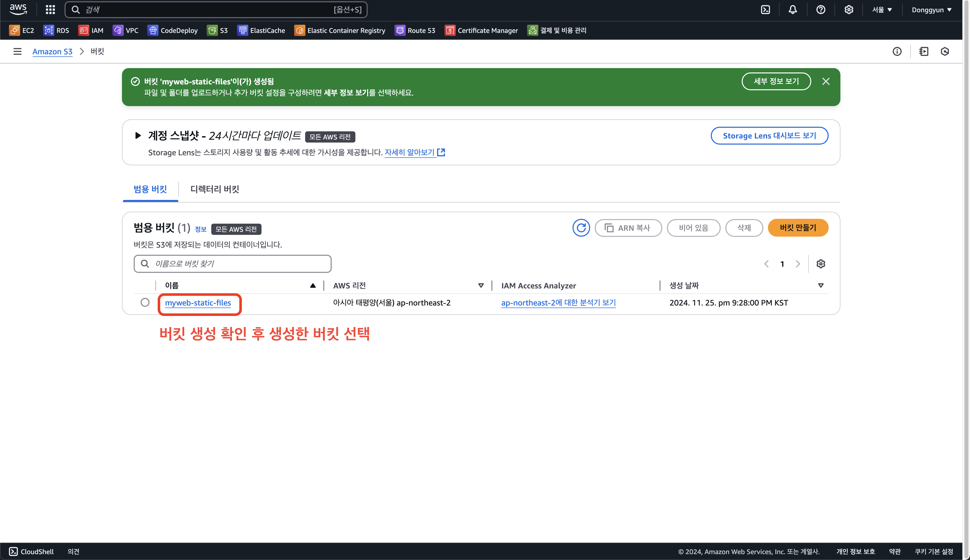
Task: Open VPC shortcut in favorites bar
Action: point(126,30)
